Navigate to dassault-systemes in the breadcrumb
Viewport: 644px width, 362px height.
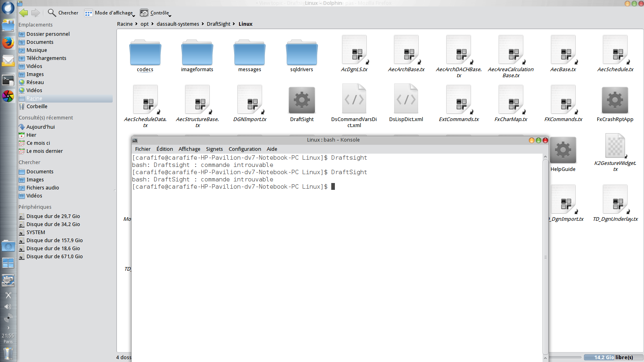click(178, 24)
